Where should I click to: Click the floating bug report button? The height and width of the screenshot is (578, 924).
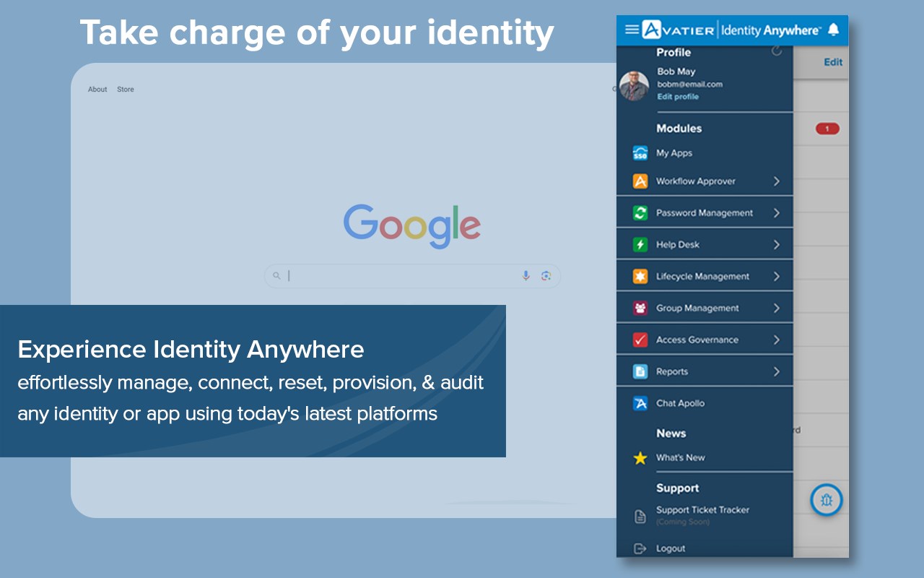point(827,499)
